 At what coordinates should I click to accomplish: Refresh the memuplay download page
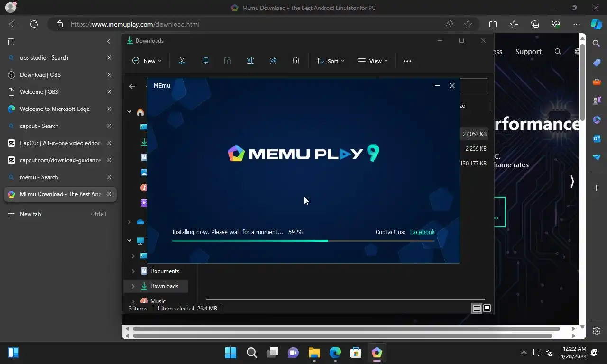[34, 24]
